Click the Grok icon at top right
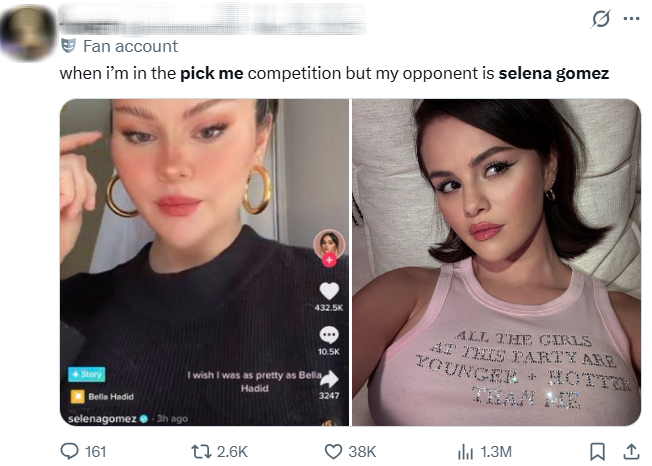The height and width of the screenshot is (466, 652). pyautogui.click(x=603, y=18)
